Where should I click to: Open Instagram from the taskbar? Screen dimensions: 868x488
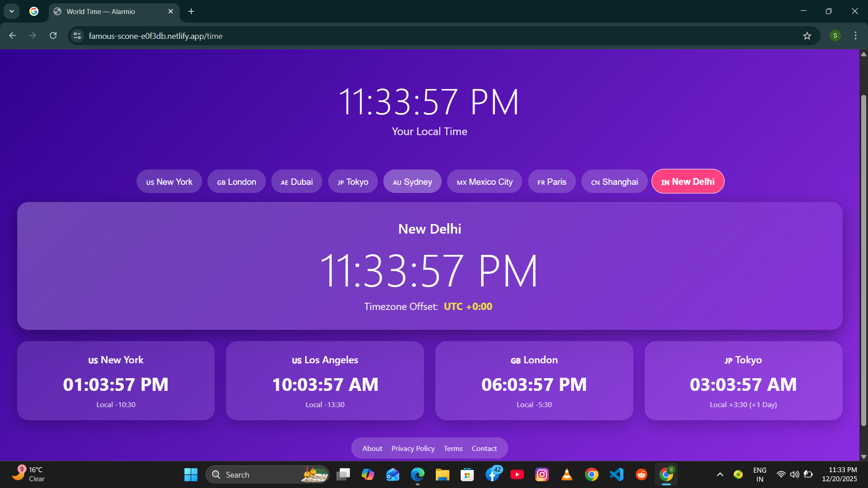point(542,474)
